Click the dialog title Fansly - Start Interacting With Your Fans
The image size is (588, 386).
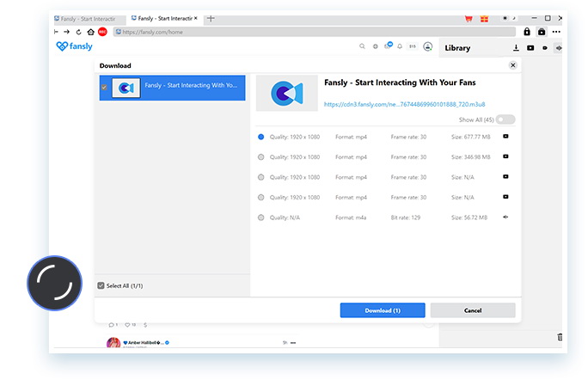(400, 83)
